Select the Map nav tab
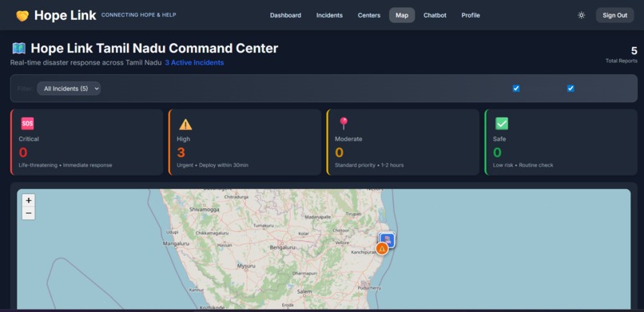 click(x=402, y=15)
